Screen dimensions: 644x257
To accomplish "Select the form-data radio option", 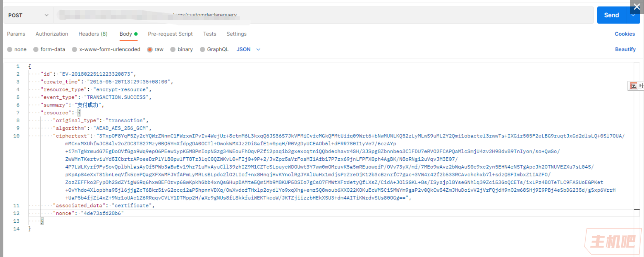I will 36,49.
